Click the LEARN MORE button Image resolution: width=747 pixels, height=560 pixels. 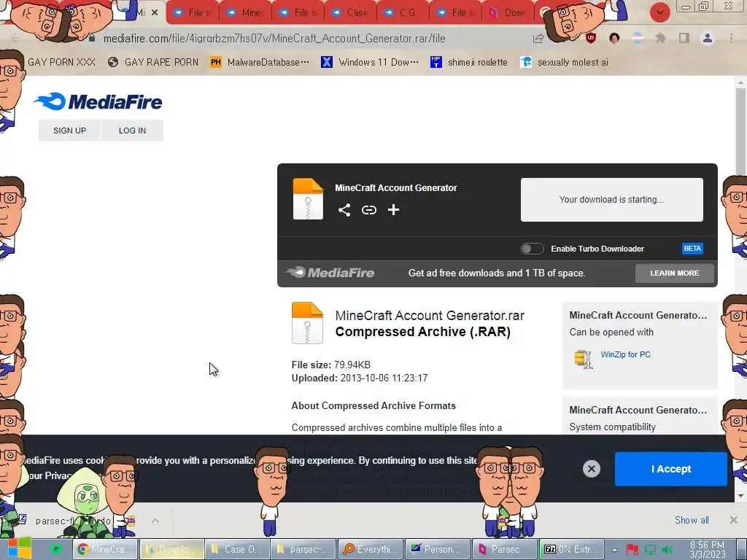675,273
